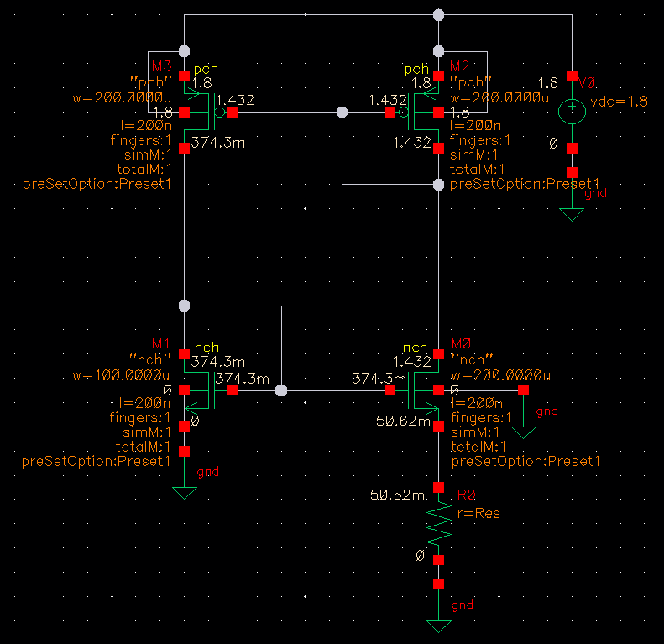This screenshot has width=664, height=644.
Task: Click the ground symbol on M0 bulk terminal
Action: tap(524, 432)
